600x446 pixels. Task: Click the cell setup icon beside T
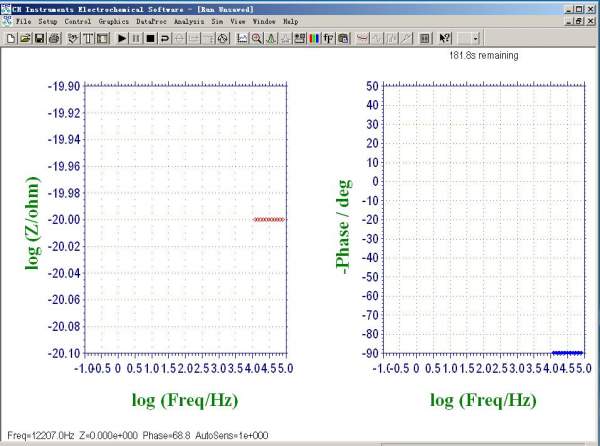pyautogui.click(x=103, y=38)
